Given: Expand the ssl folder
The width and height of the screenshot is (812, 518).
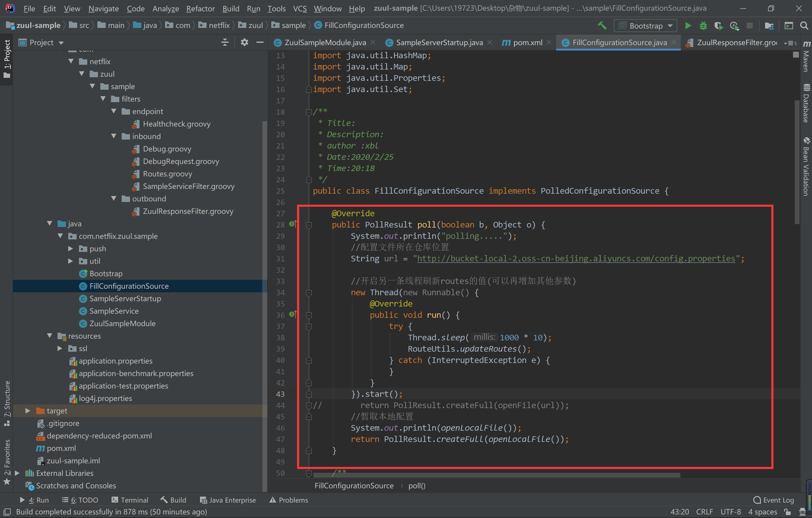Looking at the screenshot, I should tap(60, 348).
